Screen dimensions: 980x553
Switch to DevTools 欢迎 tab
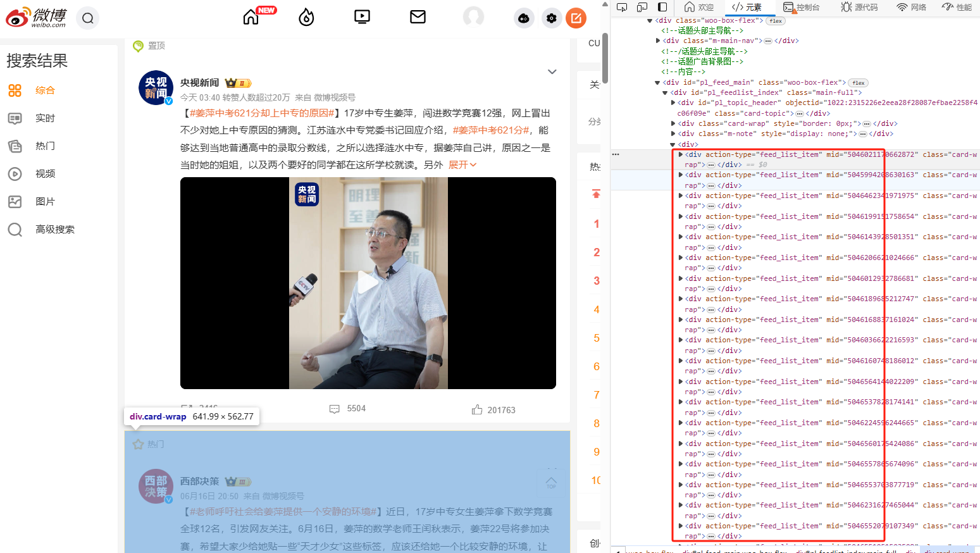[x=699, y=7]
